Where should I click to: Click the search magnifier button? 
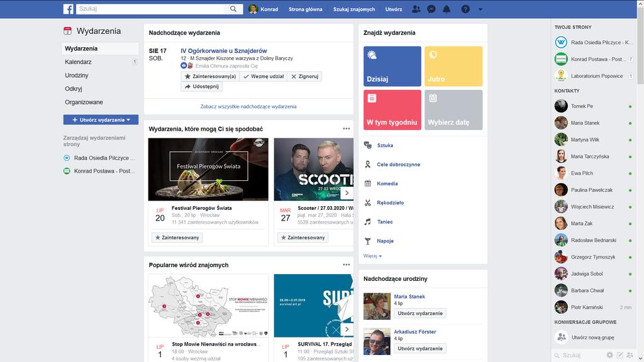[x=233, y=9]
